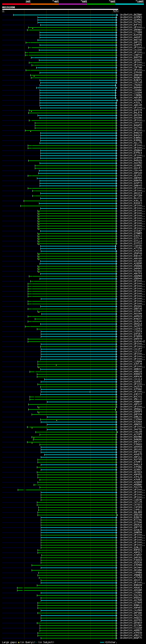Open hit UniRef100_Q285R3
Viewport: 146px width, 644px height.
click(x=131, y=18)
